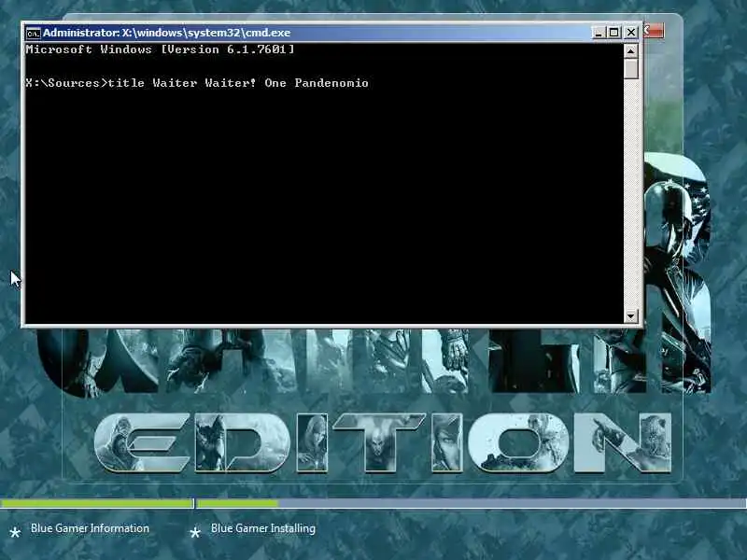Image resolution: width=747 pixels, height=560 pixels.
Task: Click the first completed green progress bar segment
Action: click(x=97, y=503)
